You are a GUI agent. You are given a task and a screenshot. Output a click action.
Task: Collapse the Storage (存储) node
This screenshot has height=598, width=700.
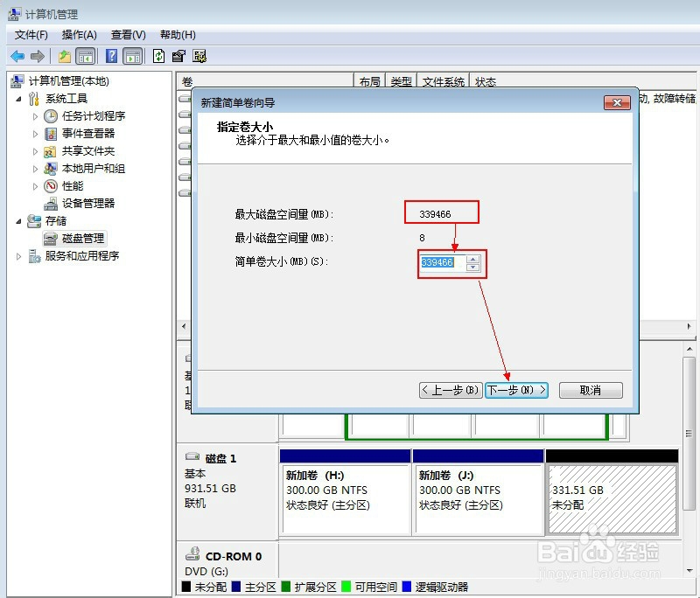tap(18, 221)
